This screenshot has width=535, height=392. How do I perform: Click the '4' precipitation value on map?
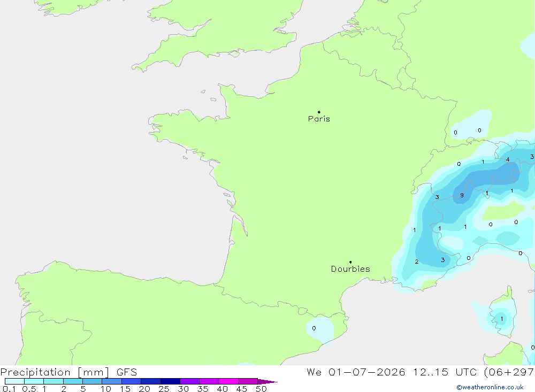pos(508,159)
